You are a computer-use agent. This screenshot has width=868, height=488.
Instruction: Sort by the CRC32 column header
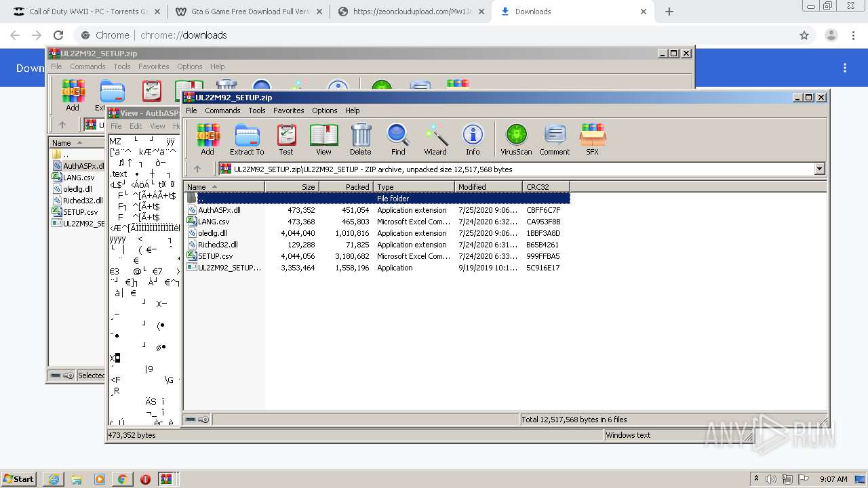point(546,187)
